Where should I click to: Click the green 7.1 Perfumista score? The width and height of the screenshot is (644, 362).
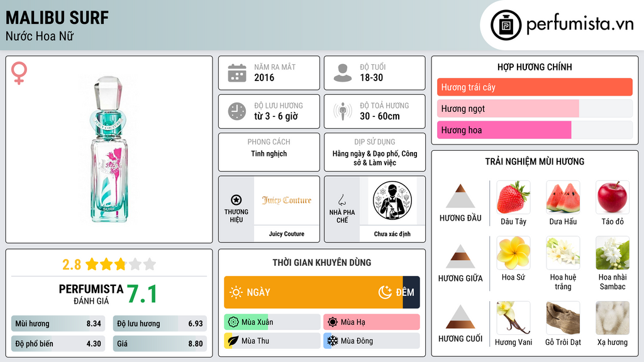point(142,294)
